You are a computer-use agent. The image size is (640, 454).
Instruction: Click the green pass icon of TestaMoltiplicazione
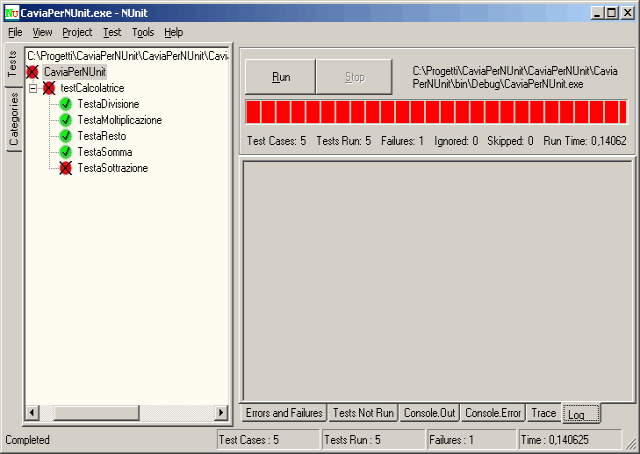65,120
